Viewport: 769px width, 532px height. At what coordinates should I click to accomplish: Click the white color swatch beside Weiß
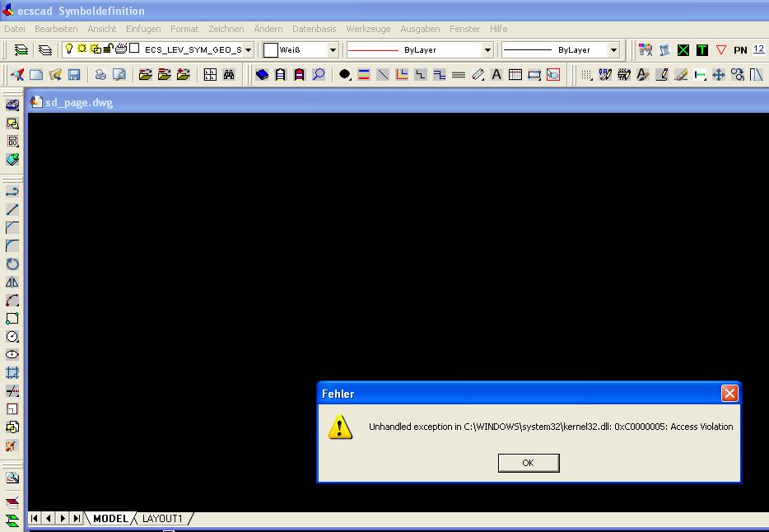(x=271, y=50)
